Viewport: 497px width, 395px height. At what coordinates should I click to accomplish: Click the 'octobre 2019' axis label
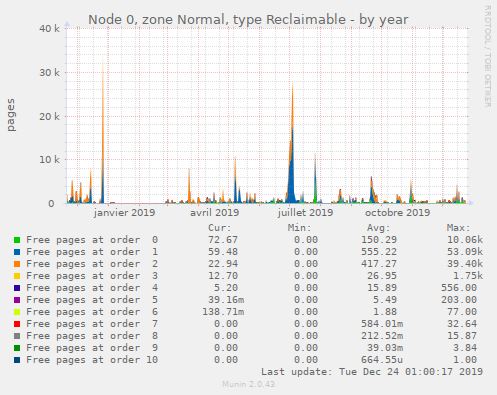397,213
